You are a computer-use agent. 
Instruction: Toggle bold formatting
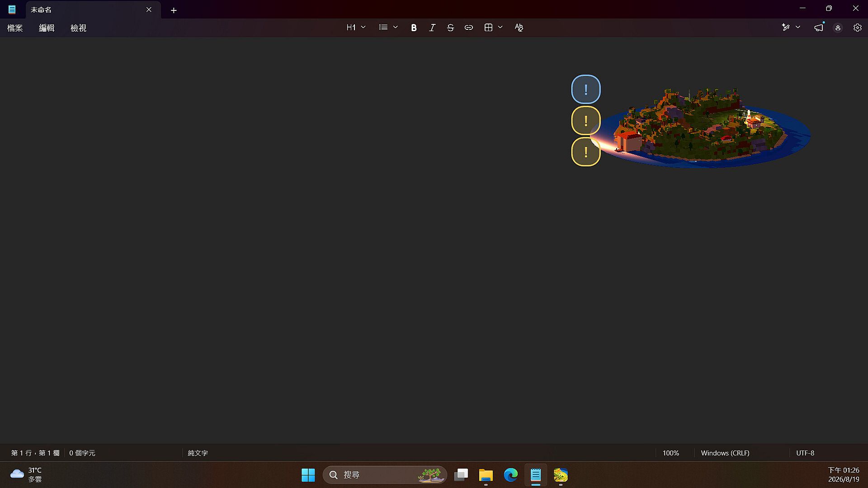click(x=414, y=28)
